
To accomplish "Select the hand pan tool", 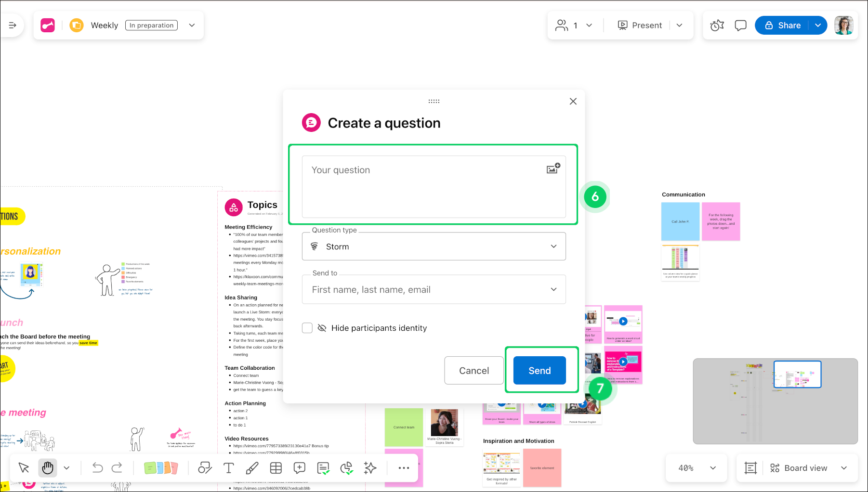I will click(48, 468).
